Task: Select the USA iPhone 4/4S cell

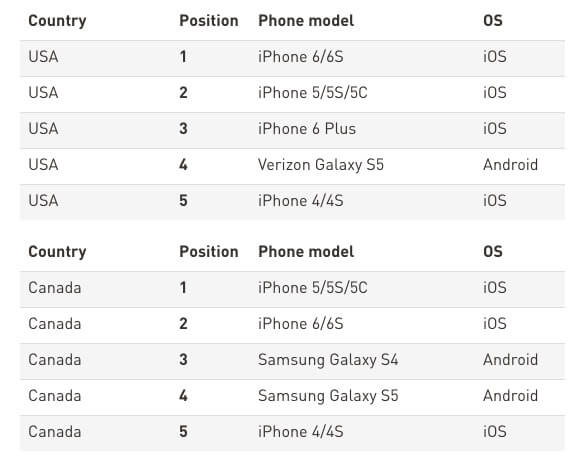Action: coord(301,201)
